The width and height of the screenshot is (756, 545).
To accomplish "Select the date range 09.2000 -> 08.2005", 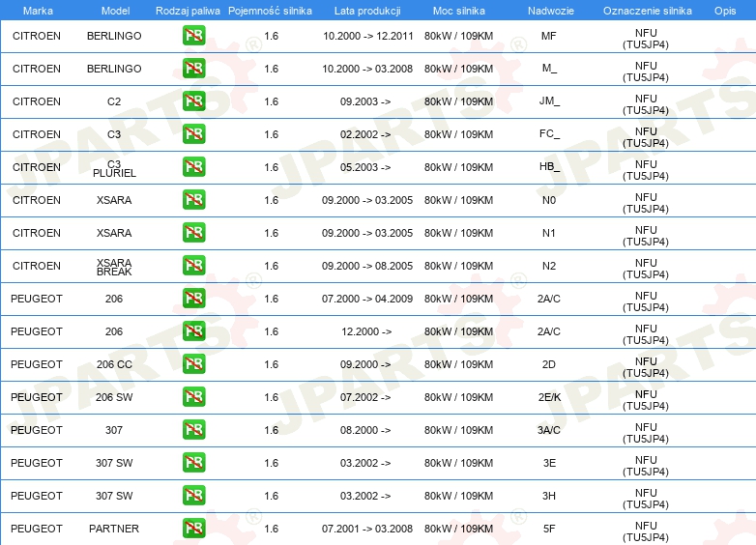I will point(367,266).
